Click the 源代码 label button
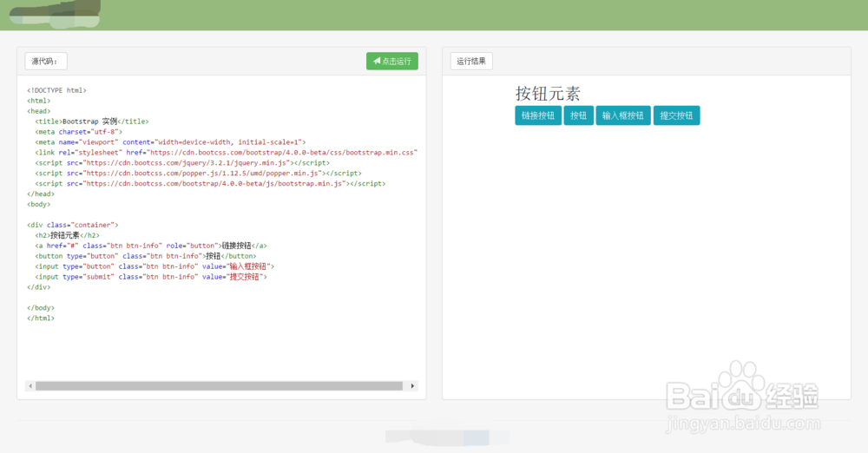The width and height of the screenshot is (868, 453). [x=46, y=61]
